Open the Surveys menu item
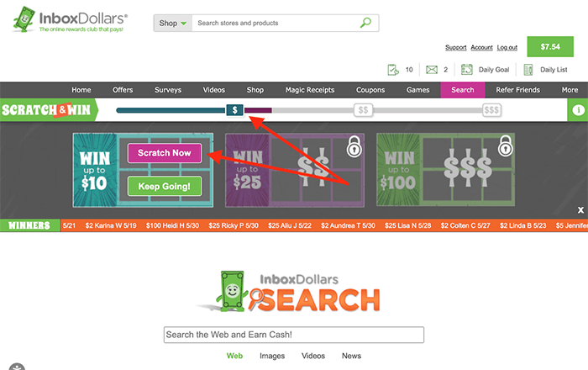This screenshot has height=370, width=588. [168, 90]
